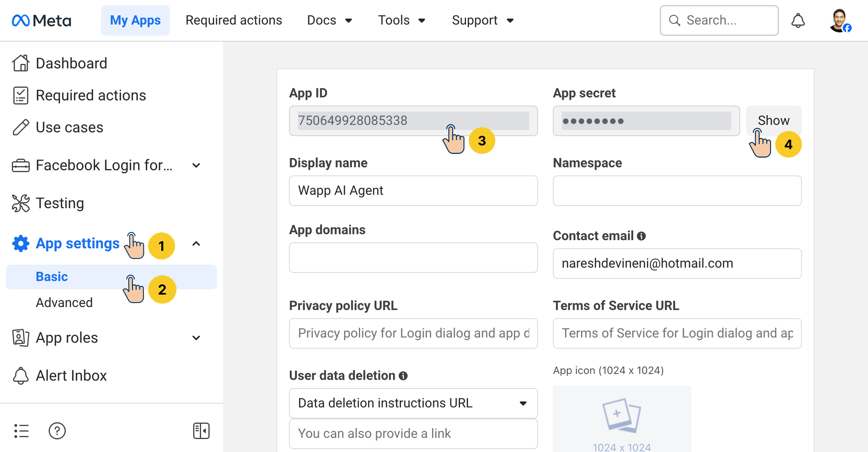This screenshot has width=868, height=452.
Task: Click the Facebook Login briefcase icon
Action: 21,165
